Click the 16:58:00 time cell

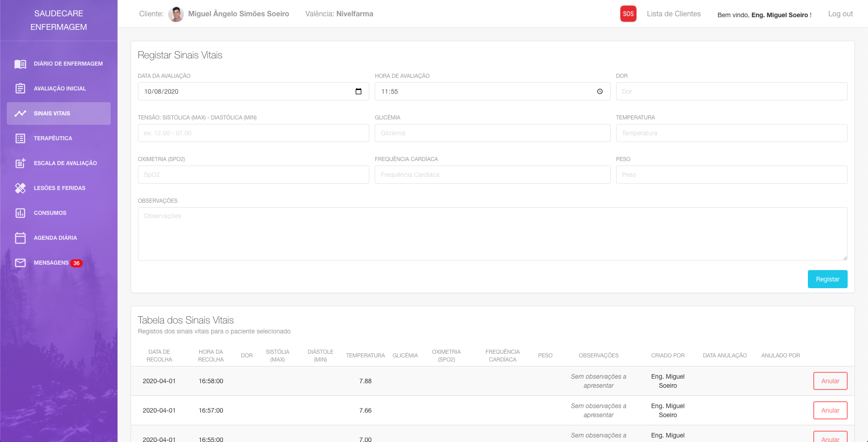point(211,381)
